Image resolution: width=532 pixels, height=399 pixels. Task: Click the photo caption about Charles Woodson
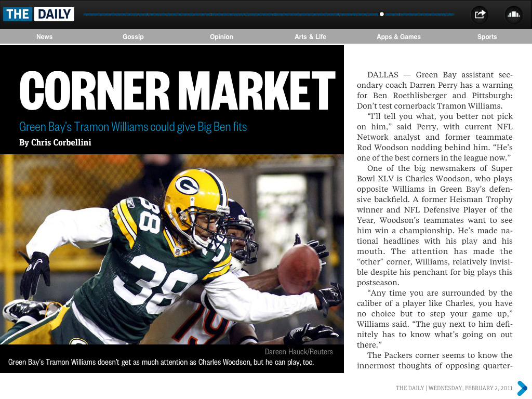(161, 362)
